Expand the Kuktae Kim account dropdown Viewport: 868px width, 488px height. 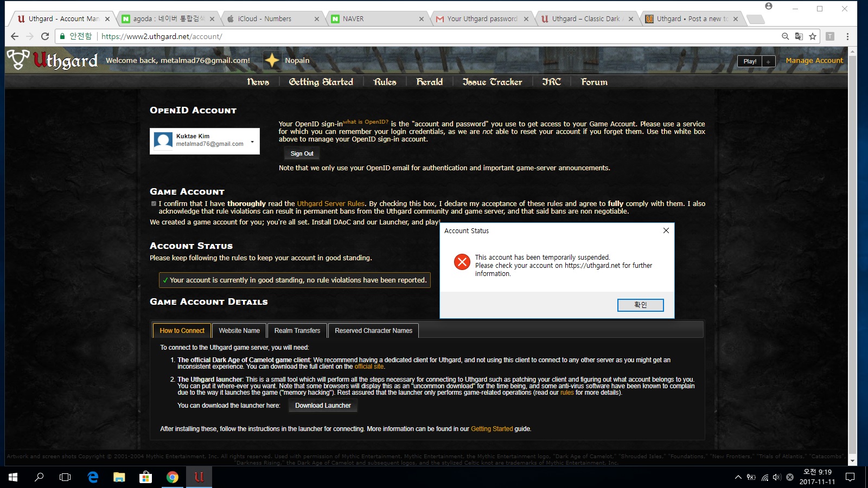point(252,142)
